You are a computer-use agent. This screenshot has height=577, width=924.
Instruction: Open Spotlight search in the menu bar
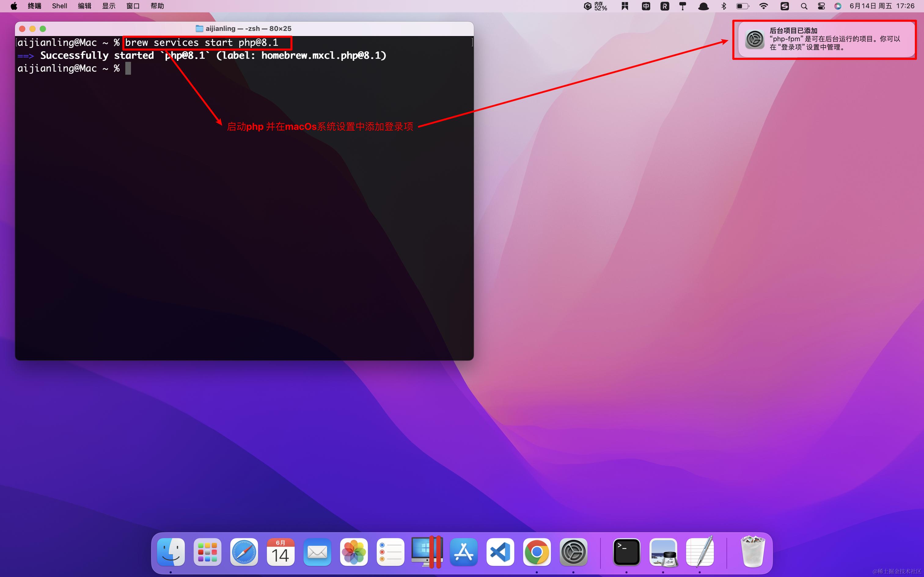point(803,6)
